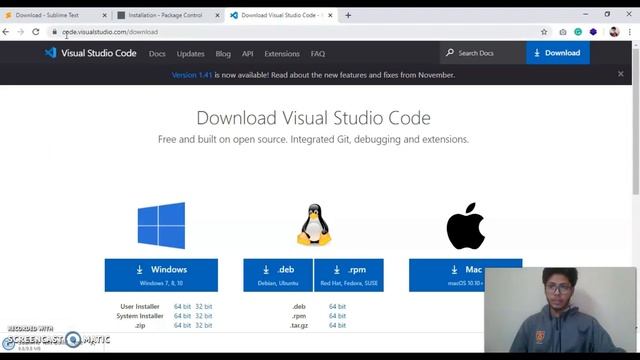The width and height of the screenshot is (640, 360).
Task: Click the blue Download button in the header
Action: pyautogui.click(x=558, y=53)
